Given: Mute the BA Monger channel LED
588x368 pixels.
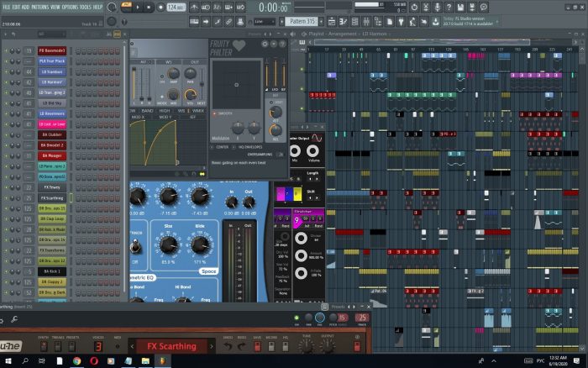Looking at the screenshot, I should (6, 155).
